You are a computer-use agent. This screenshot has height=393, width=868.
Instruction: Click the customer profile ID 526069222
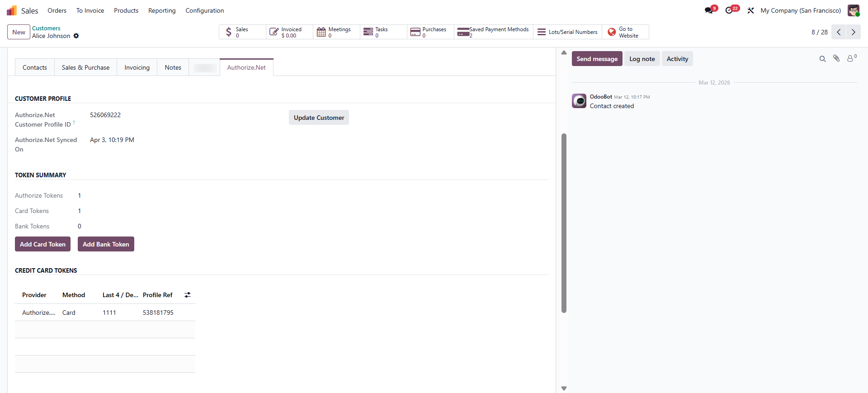click(x=105, y=115)
